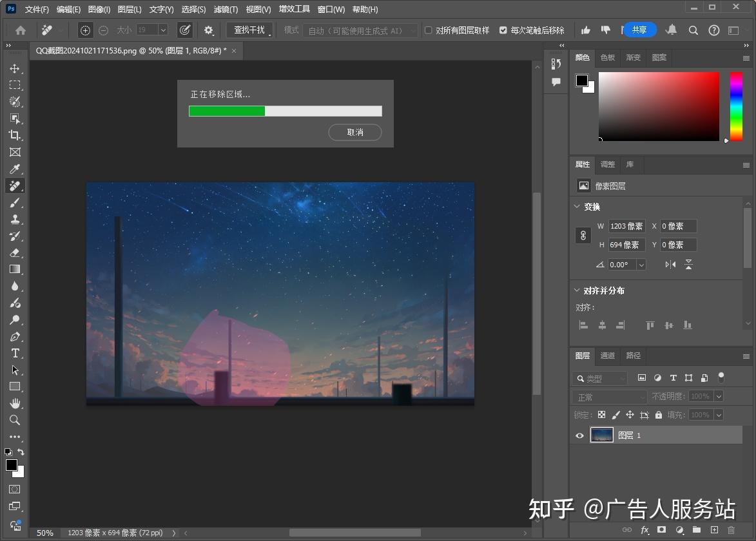Select the Spot Healing Brush tool
756x541 pixels.
[15, 185]
